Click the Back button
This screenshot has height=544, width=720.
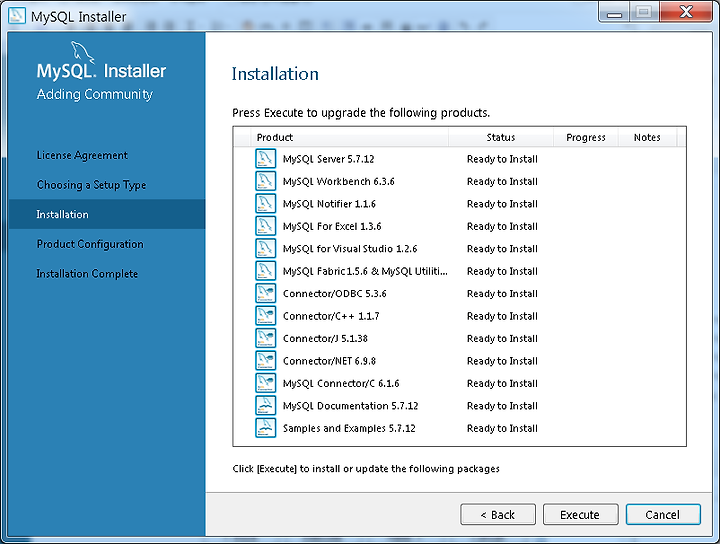click(498, 515)
